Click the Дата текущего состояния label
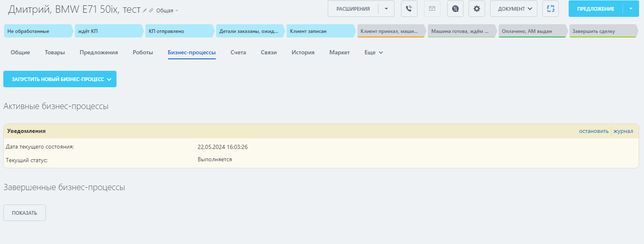The height and width of the screenshot is (244, 644). click(40, 147)
